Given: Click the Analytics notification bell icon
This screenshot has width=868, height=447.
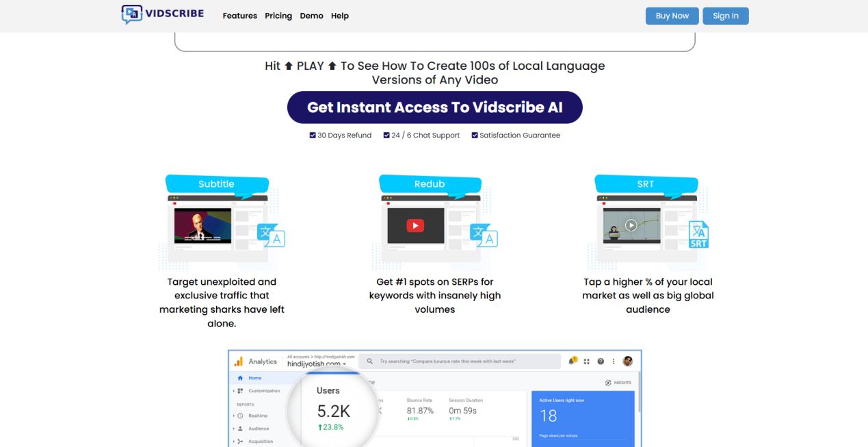Looking at the screenshot, I should (x=572, y=361).
